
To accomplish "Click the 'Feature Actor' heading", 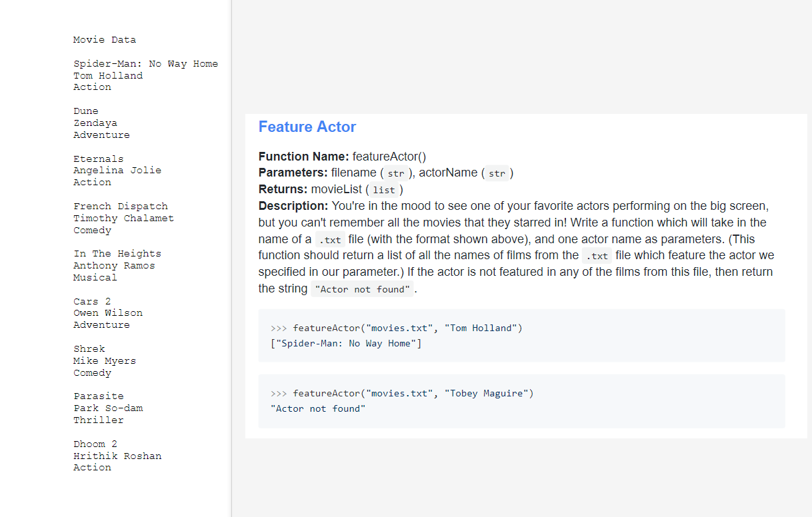I will [307, 127].
